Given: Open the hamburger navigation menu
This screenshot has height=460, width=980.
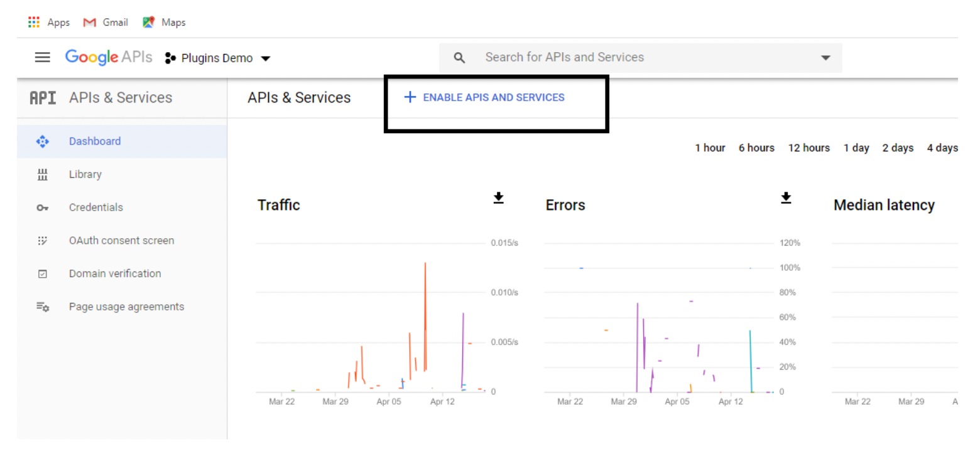Looking at the screenshot, I should point(42,58).
